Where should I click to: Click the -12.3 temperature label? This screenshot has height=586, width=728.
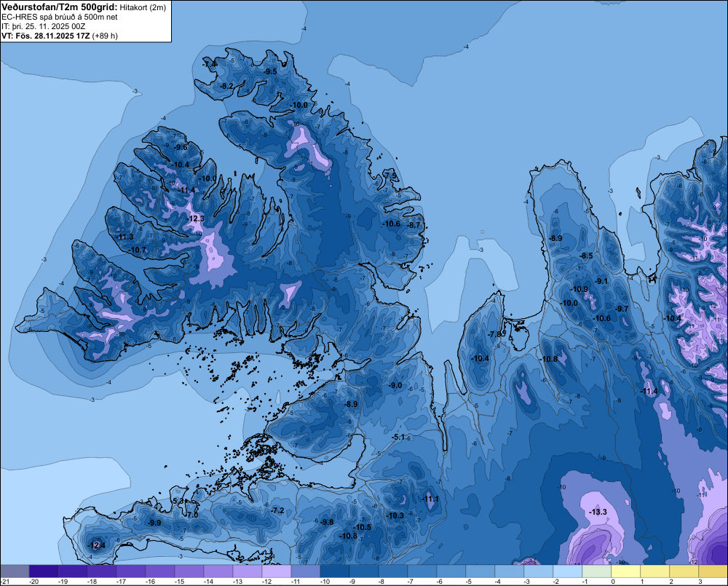(x=195, y=218)
